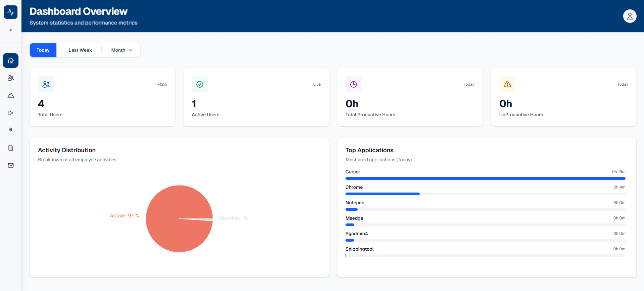
Task: Select the Today filter tab
Action: (43, 50)
